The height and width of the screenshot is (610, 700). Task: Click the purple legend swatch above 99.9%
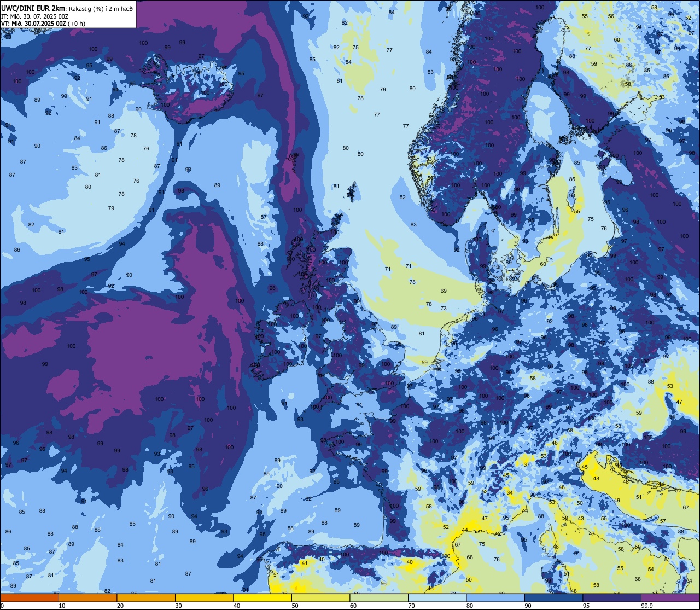(670, 597)
